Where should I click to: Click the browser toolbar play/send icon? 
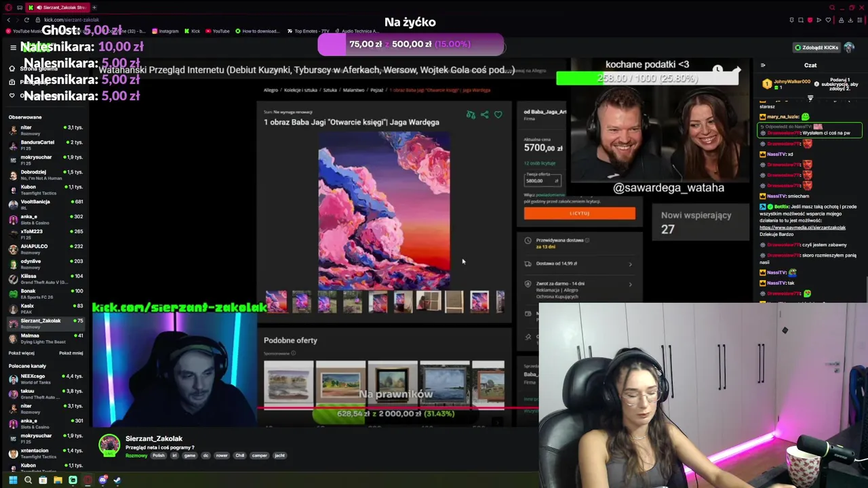pos(819,20)
